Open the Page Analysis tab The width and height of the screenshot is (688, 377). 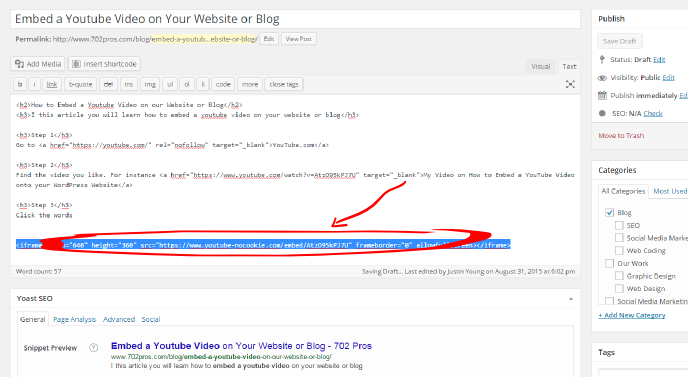point(75,320)
